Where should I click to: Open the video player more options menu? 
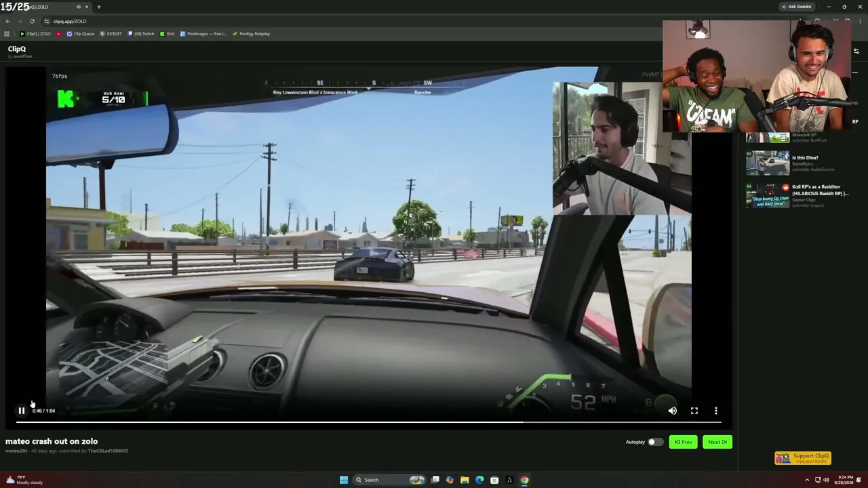coord(715,411)
